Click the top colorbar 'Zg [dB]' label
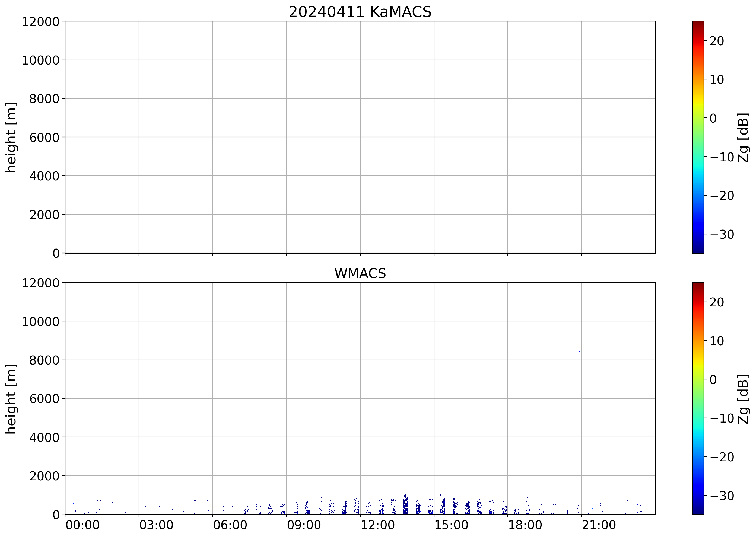The height and width of the screenshot is (537, 756). coord(743,137)
